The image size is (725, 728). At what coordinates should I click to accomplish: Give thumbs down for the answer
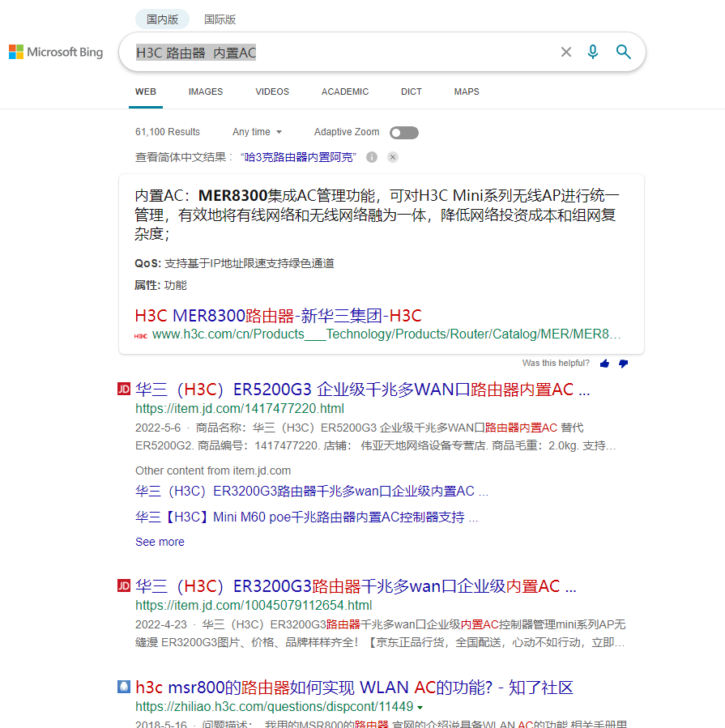[x=623, y=364]
